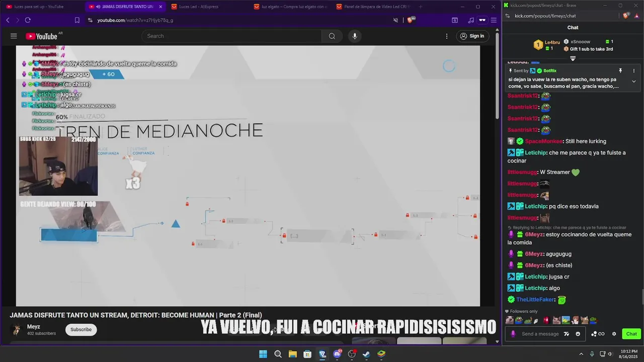Click the 'Still here lurking' chat message

click(586, 141)
